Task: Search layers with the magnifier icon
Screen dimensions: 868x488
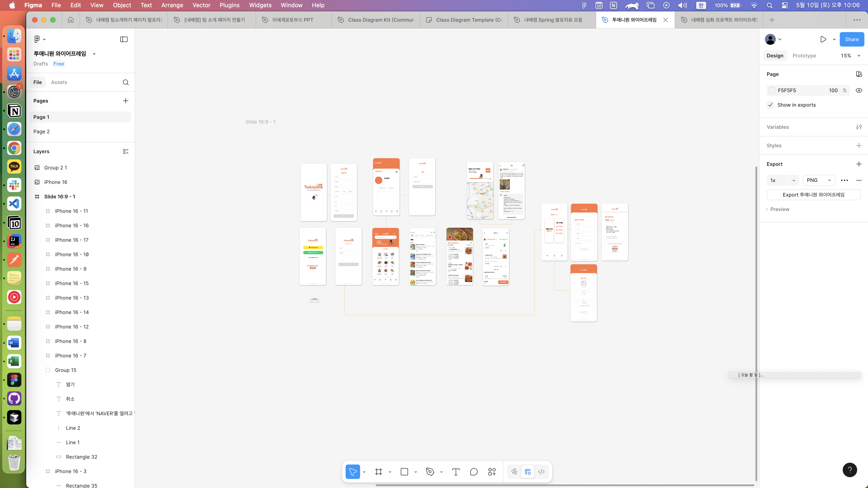Action: click(x=126, y=82)
